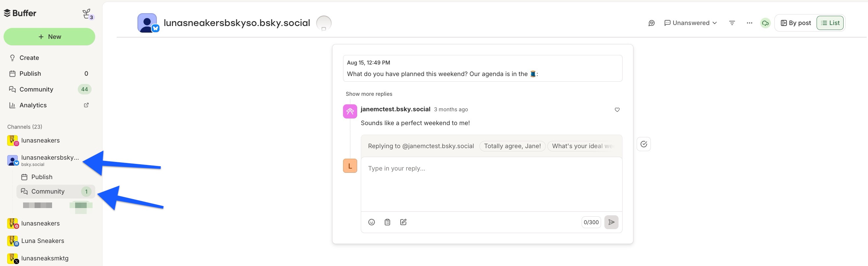Screen dimensions: 868x266
Task: Switch to List view
Action: pos(829,23)
